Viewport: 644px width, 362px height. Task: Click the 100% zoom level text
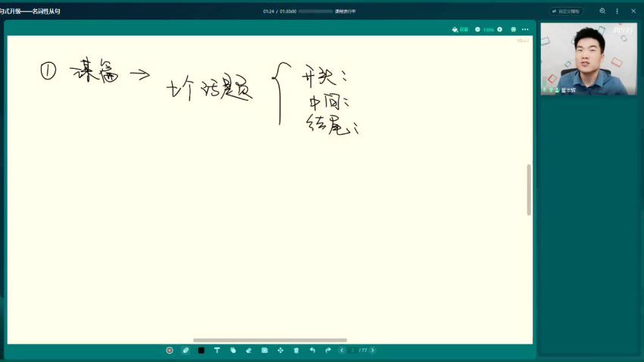489,30
